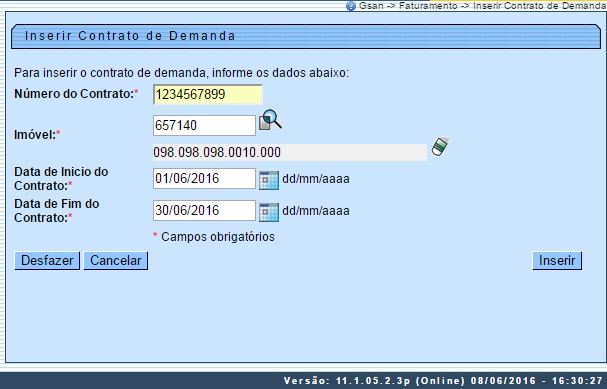
Task: Click the Cancelar button
Action: pos(116,260)
